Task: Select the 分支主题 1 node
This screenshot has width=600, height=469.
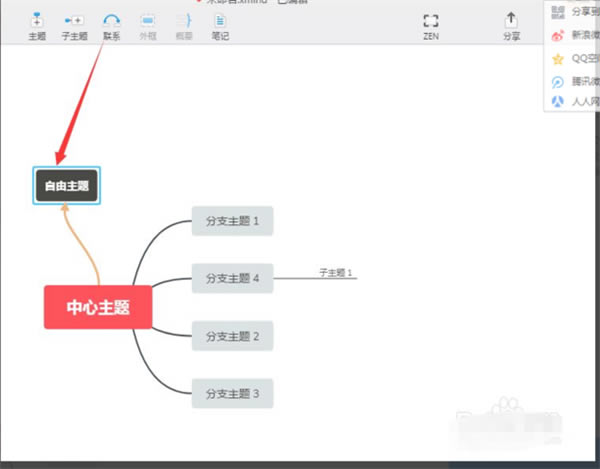Action: pos(232,221)
